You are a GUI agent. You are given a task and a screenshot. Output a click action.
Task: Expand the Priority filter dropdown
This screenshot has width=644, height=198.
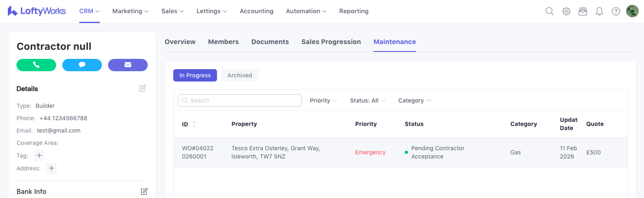(x=323, y=100)
